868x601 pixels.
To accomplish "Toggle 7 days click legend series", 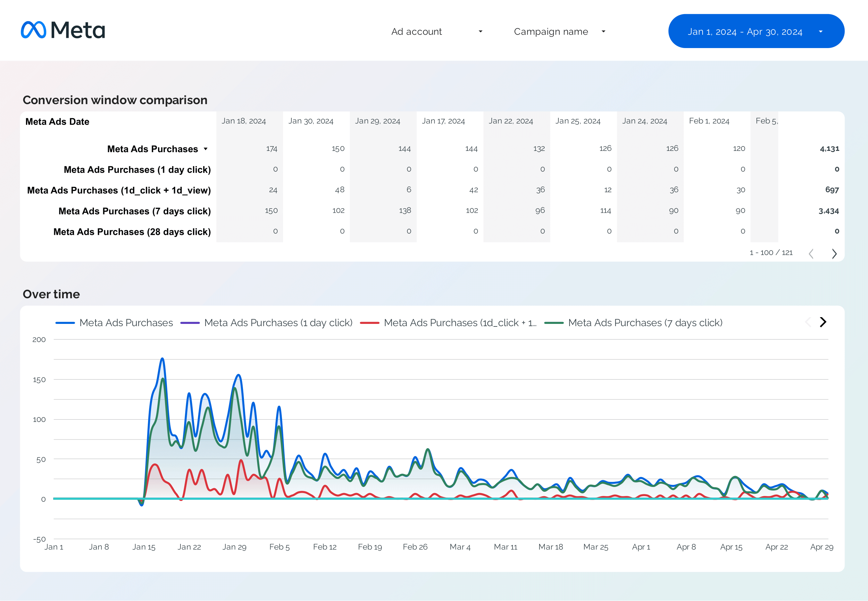I will [645, 323].
